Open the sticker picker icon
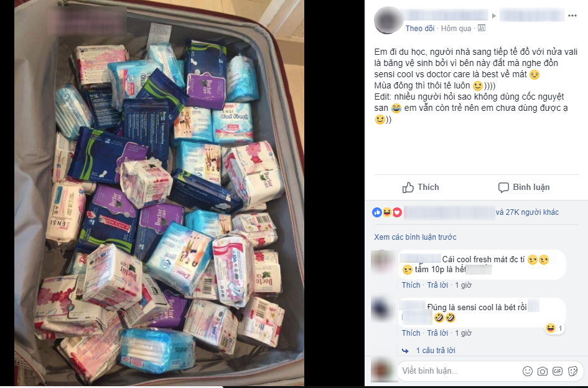 (572, 371)
